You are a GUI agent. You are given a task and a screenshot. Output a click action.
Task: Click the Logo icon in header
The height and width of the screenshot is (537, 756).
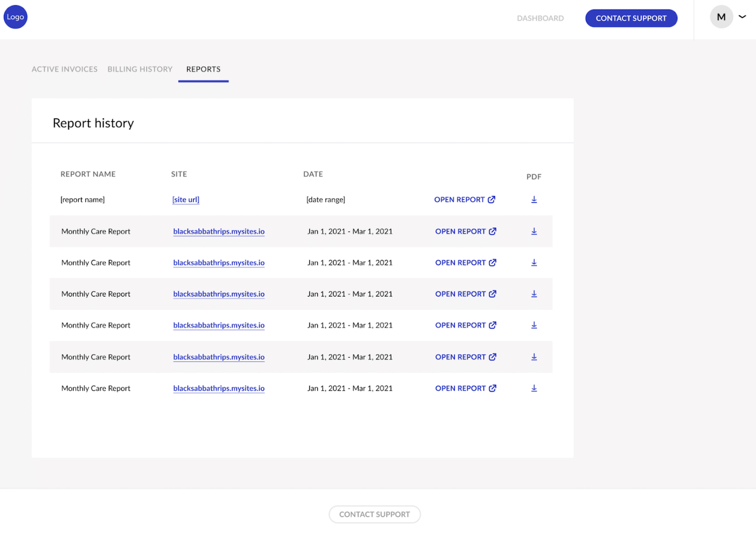[x=15, y=17]
